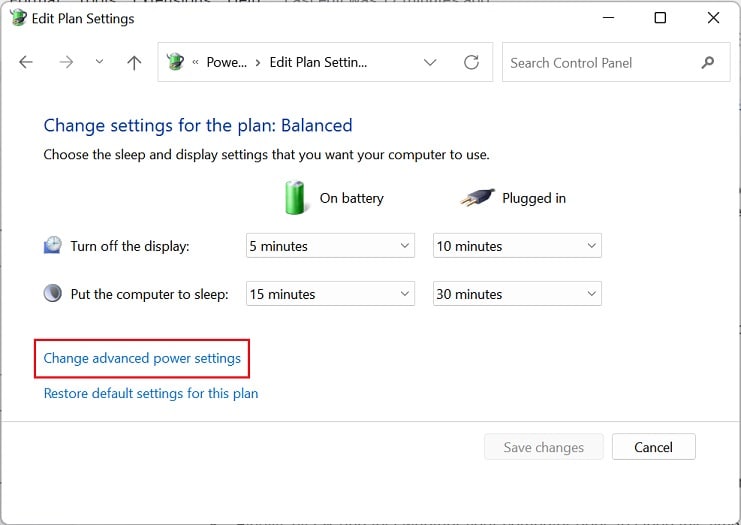Screen dimensions: 741x525
Task: Open the recent locations chevron
Action: [x=99, y=61]
